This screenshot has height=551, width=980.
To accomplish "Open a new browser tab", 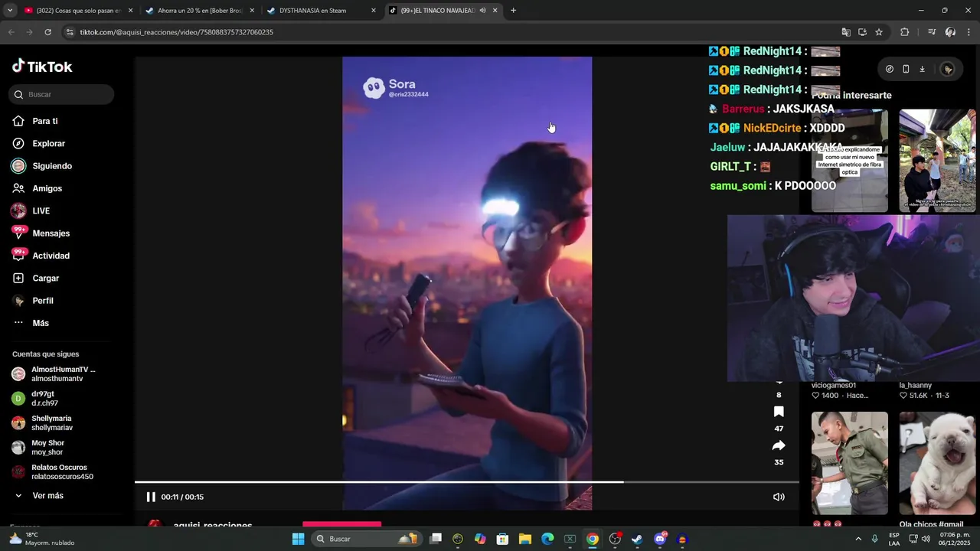I will coord(513,11).
